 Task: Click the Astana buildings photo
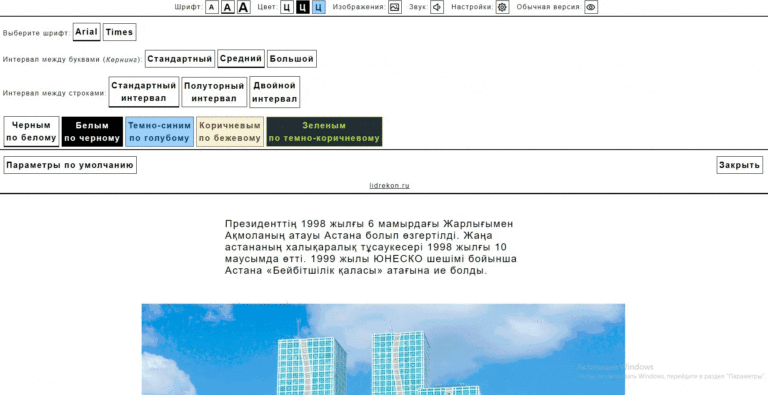(384, 349)
